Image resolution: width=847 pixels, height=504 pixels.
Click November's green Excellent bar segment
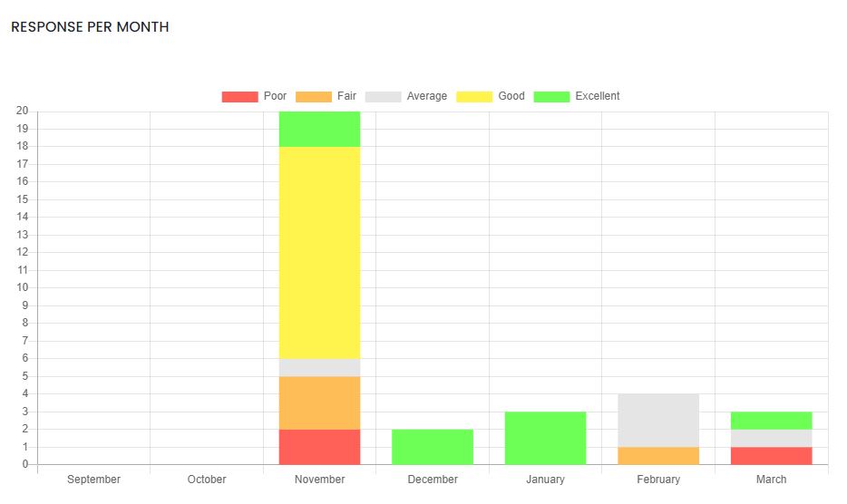319,129
